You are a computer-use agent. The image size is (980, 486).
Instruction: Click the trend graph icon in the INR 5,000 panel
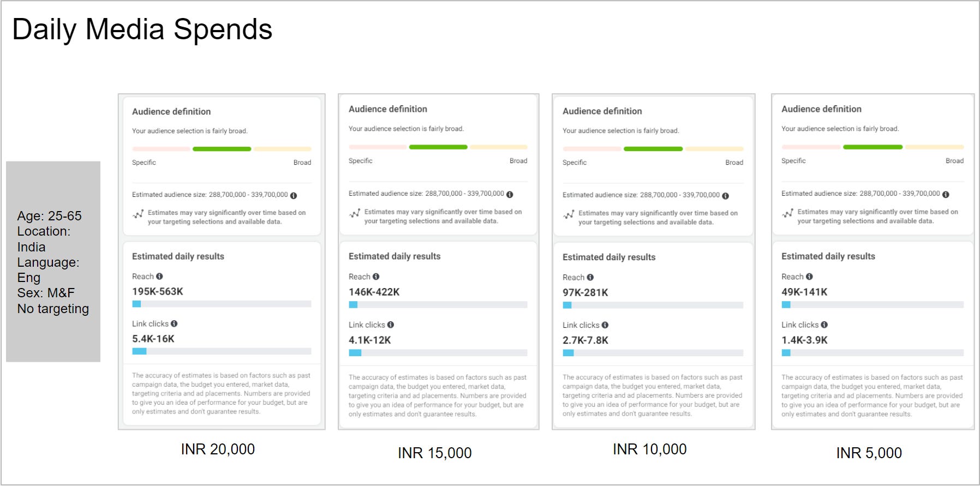click(x=787, y=213)
